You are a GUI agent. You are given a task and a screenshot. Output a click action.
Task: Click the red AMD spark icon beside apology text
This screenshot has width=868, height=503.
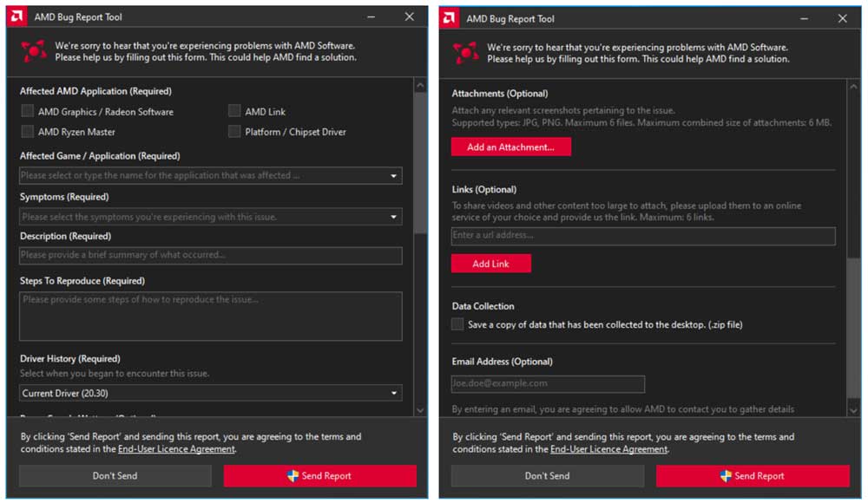34,49
